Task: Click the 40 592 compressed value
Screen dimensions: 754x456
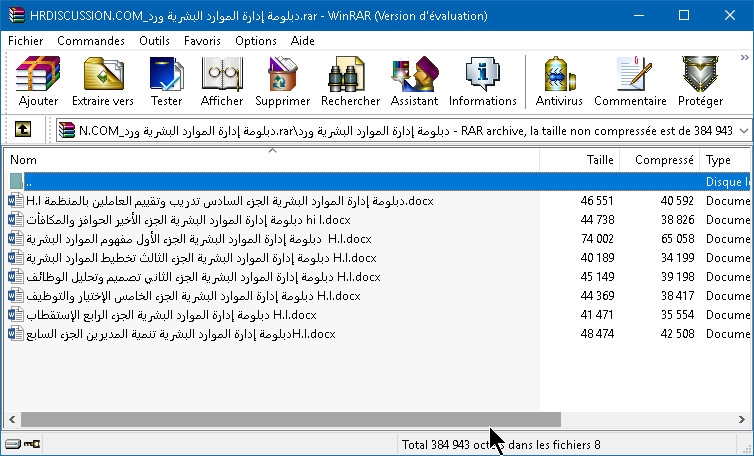Action: tap(677, 201)
